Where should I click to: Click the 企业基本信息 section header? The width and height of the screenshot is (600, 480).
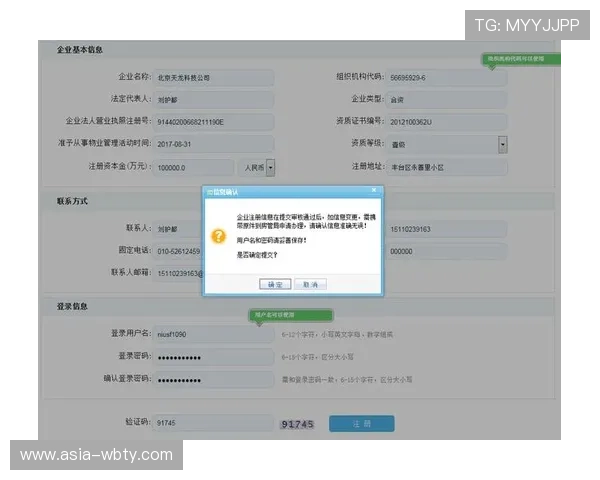[x=80, y=49]
